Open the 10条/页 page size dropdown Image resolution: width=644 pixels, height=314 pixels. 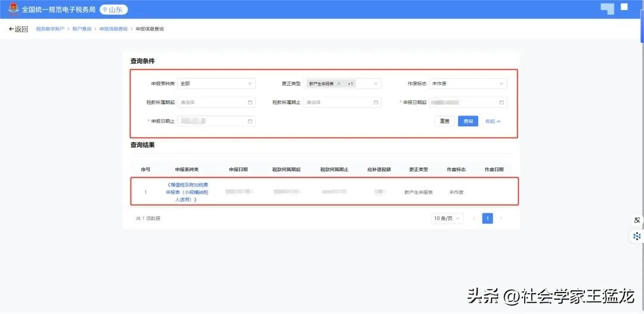447,219
